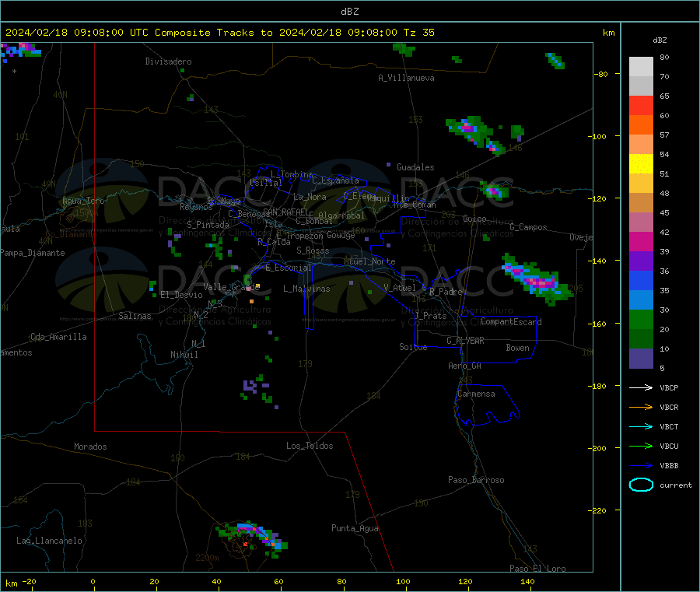Click the 'S_Pintada' map label

point(208,225)
